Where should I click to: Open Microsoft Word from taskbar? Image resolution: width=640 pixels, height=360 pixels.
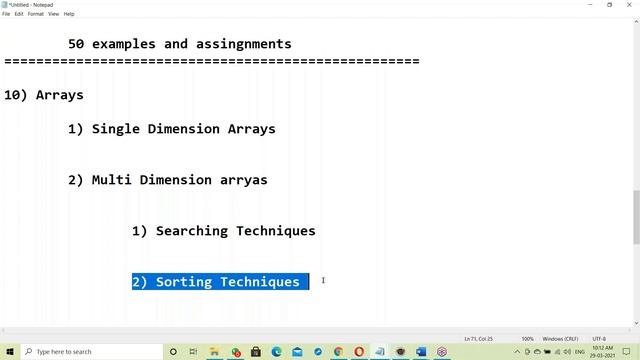click(421, 351)
